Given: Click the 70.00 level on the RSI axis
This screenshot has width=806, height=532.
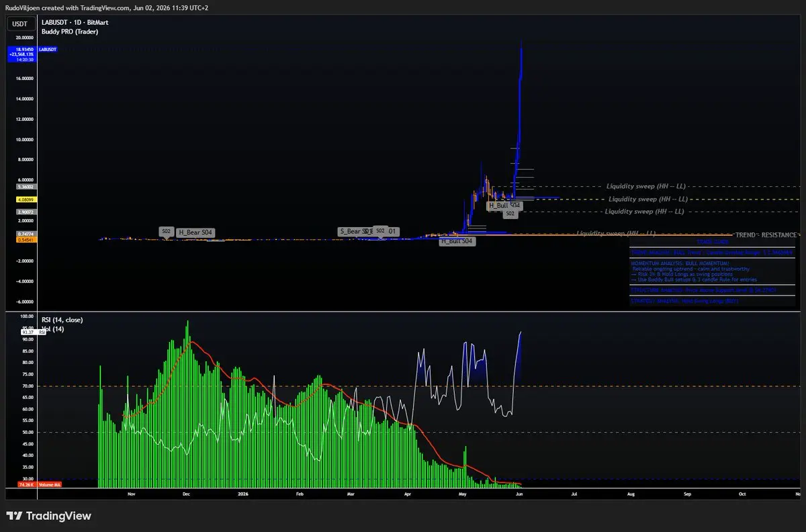Looking at the screenshot, I should pyautogui.click(x=28, y=386).
